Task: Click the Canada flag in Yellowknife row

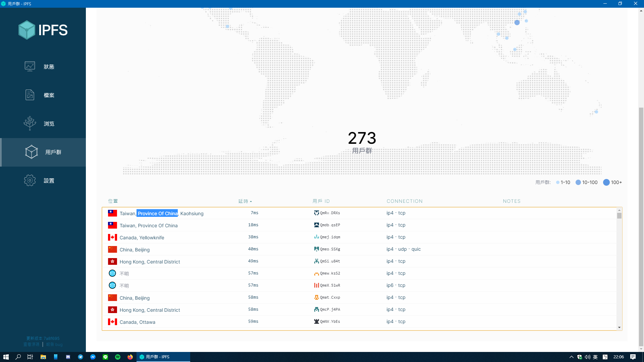Action: coord(112,237)
